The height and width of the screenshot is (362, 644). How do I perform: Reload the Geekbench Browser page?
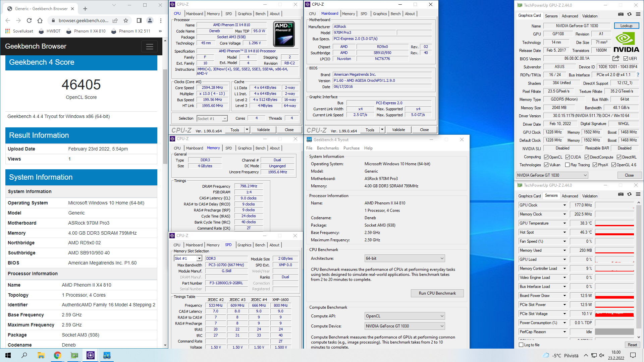[x=29, y=20]
